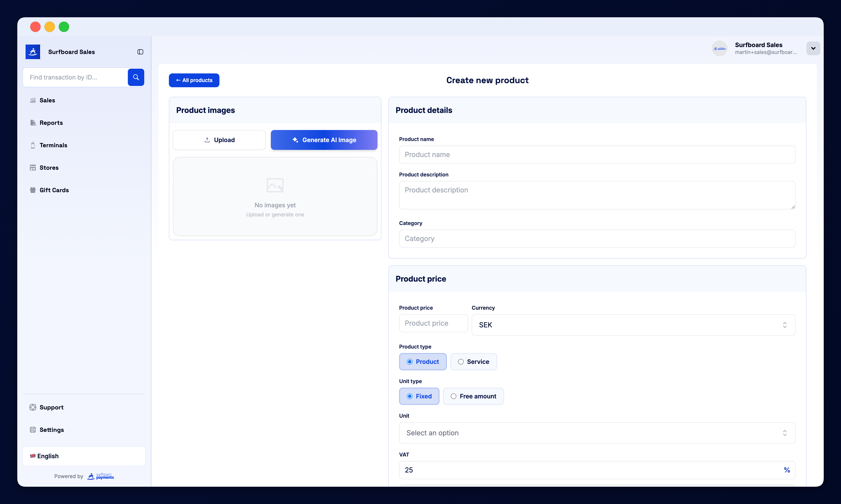The height and width of the screenshot is (504, 841).
Task: Generate an AI image for the product
Action: coord(323,139)
